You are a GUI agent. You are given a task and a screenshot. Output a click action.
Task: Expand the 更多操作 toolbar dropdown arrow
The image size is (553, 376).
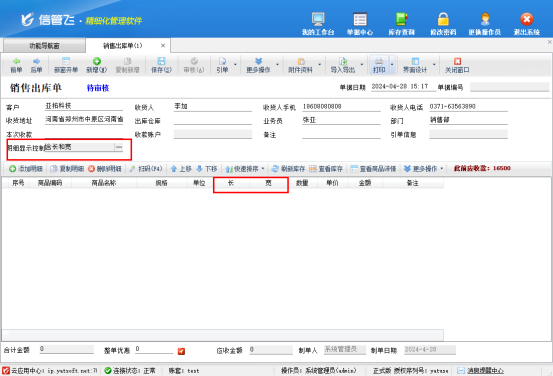[x=278, y=65]
